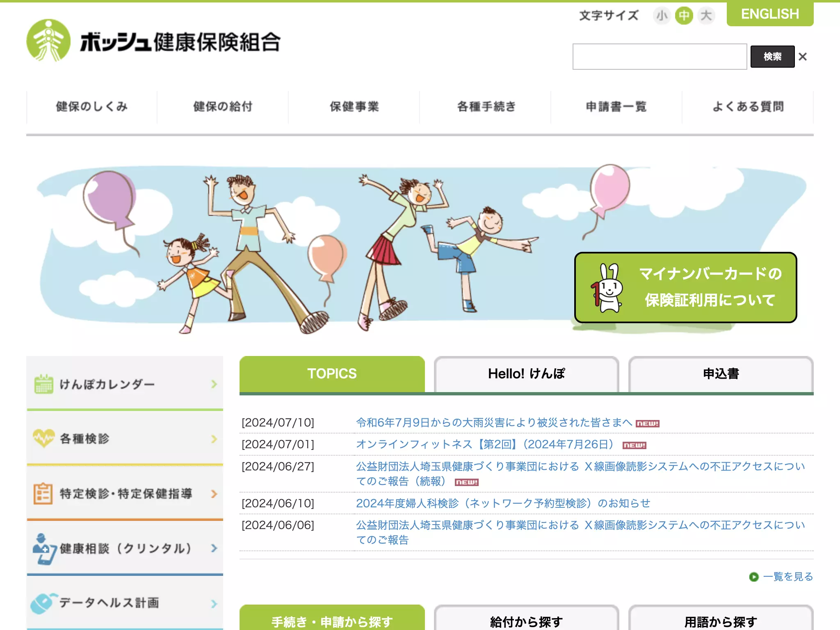Select the medium 中 font size button
This screenshot has width=840, height=630.
684,16
